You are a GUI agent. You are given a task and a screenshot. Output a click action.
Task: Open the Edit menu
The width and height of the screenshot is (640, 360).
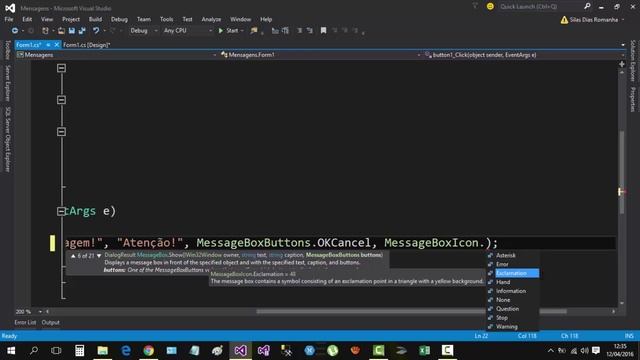click(27, 19)
